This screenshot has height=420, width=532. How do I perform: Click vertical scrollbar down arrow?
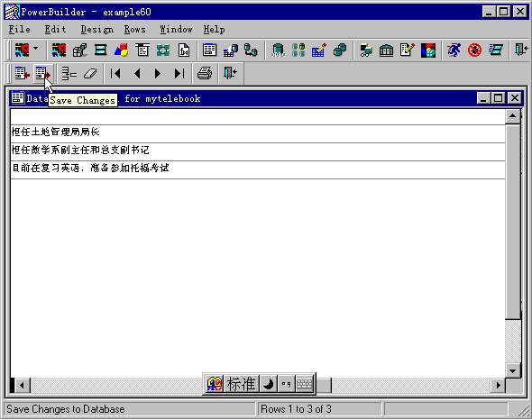512,370
